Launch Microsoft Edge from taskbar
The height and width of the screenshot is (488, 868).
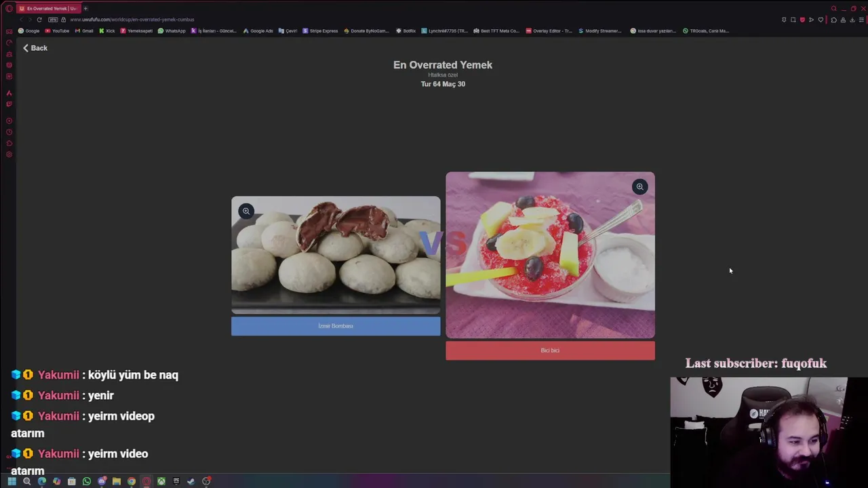pos(42,481)
